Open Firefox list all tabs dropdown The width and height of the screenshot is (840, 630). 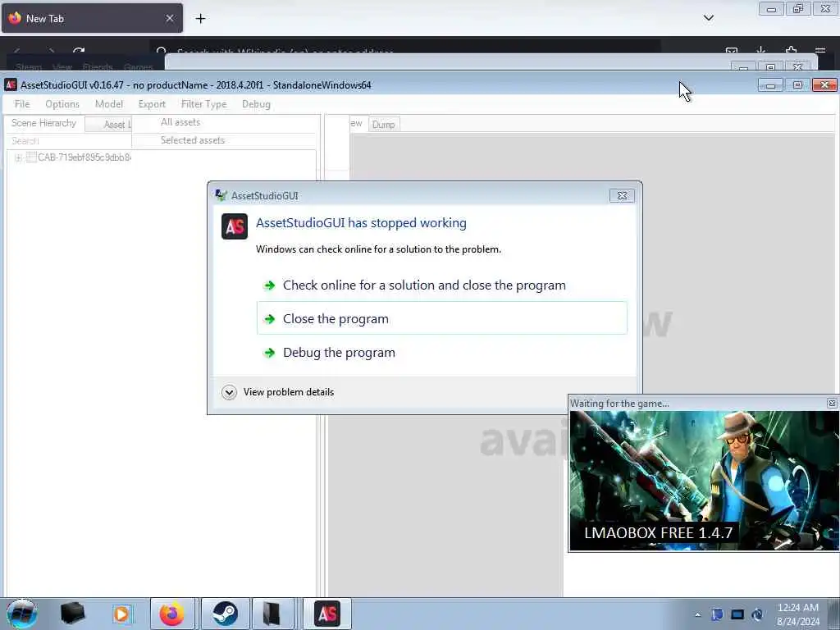(x=708, y=18)
